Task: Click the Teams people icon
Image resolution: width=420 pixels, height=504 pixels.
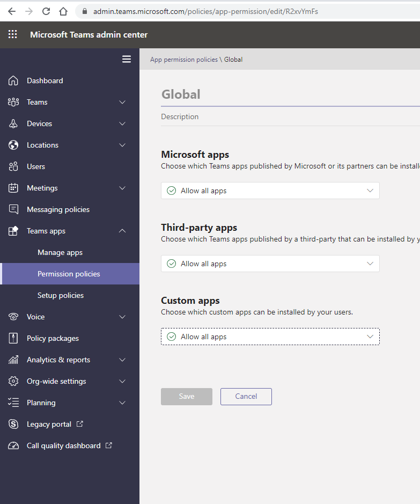Action: (13, 102)
